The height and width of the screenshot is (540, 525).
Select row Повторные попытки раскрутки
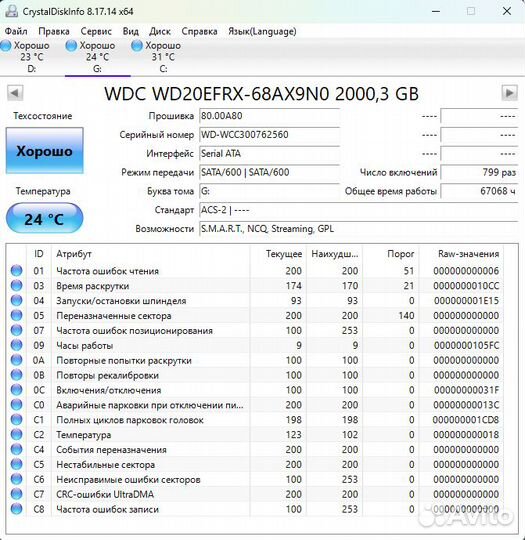click(255, 360)
